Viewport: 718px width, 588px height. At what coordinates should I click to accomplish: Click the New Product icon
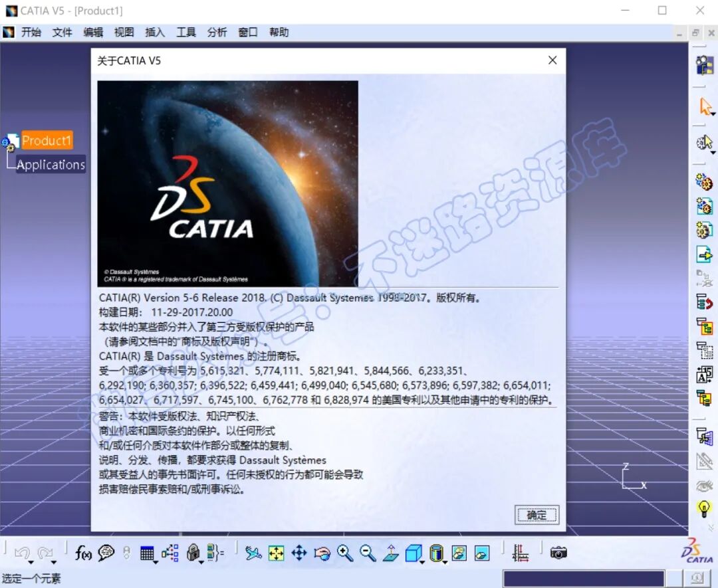coord(704,206)
